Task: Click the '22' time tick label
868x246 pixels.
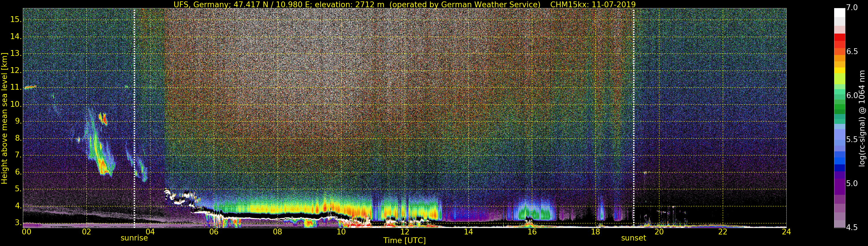Action: pos(723,232)
